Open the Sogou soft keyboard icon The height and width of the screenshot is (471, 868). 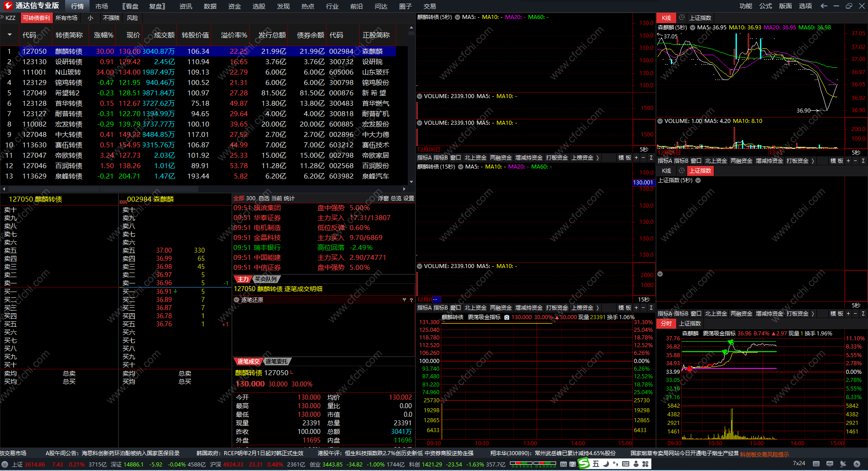tap(626, 464)
